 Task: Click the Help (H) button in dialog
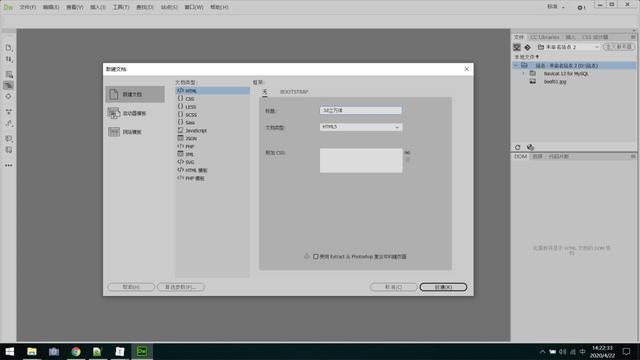click(131, 287)
